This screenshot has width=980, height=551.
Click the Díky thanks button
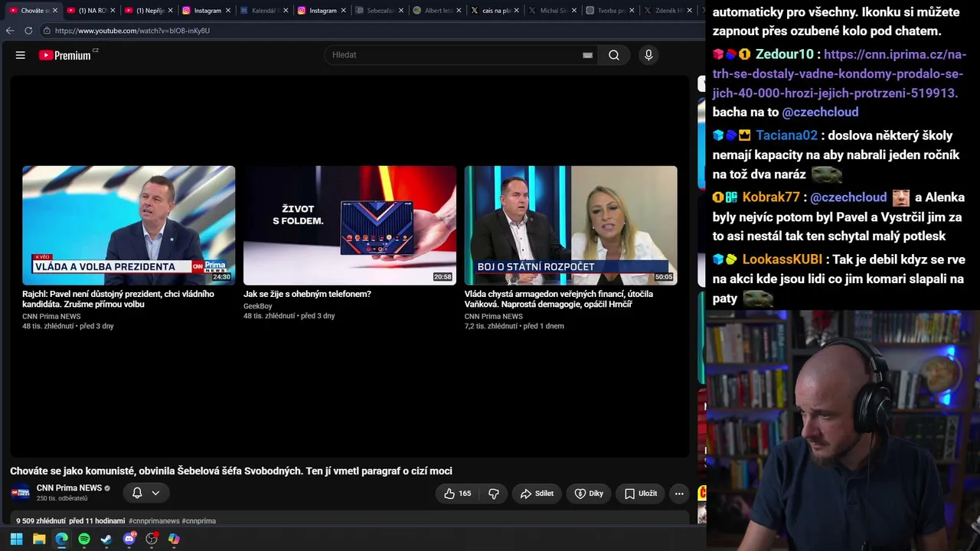pos(589,494)
